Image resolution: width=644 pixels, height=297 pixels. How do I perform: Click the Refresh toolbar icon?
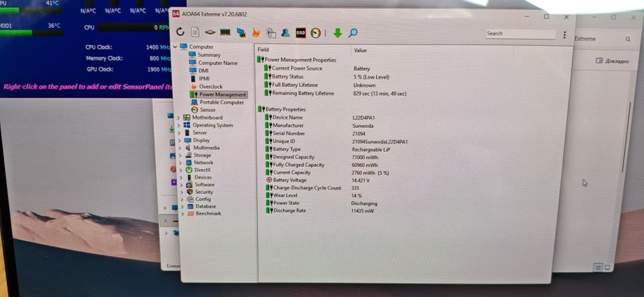[x=180, y=32]
